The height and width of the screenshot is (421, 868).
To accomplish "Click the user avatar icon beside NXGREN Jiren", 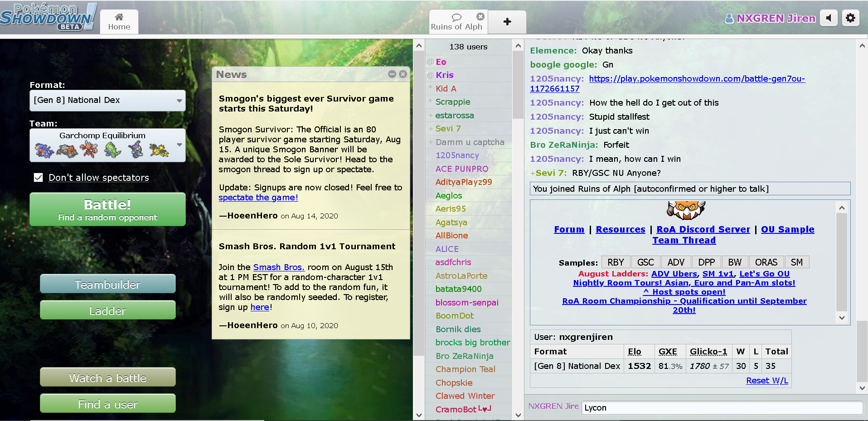I will pos(729,19).
